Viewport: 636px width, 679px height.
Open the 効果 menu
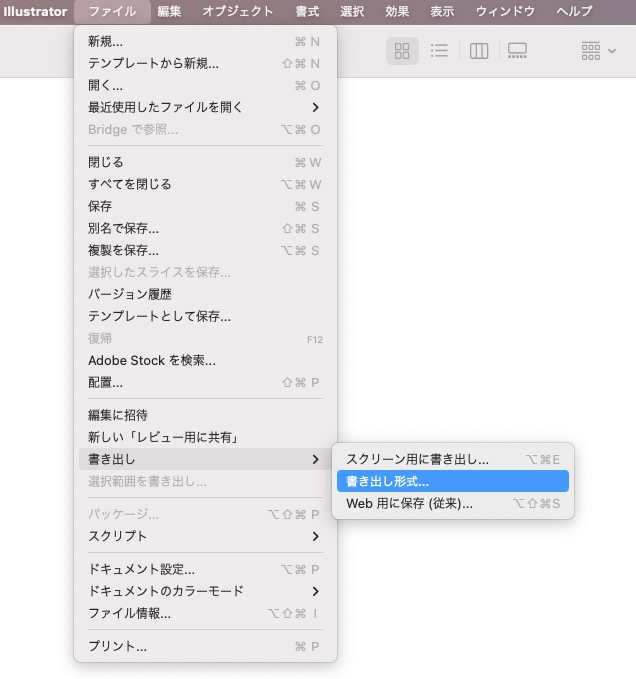click(x=397, y=11)
